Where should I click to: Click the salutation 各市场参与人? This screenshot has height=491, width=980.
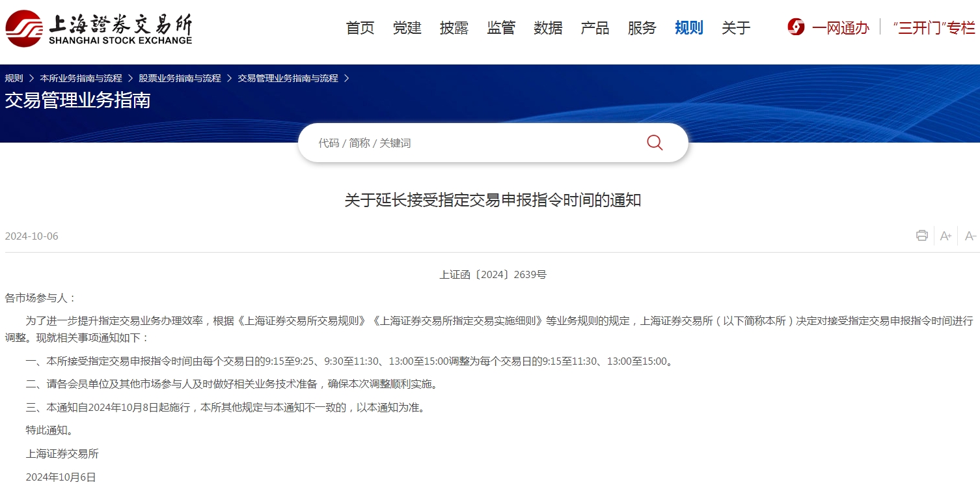click(x=40, y=298)
